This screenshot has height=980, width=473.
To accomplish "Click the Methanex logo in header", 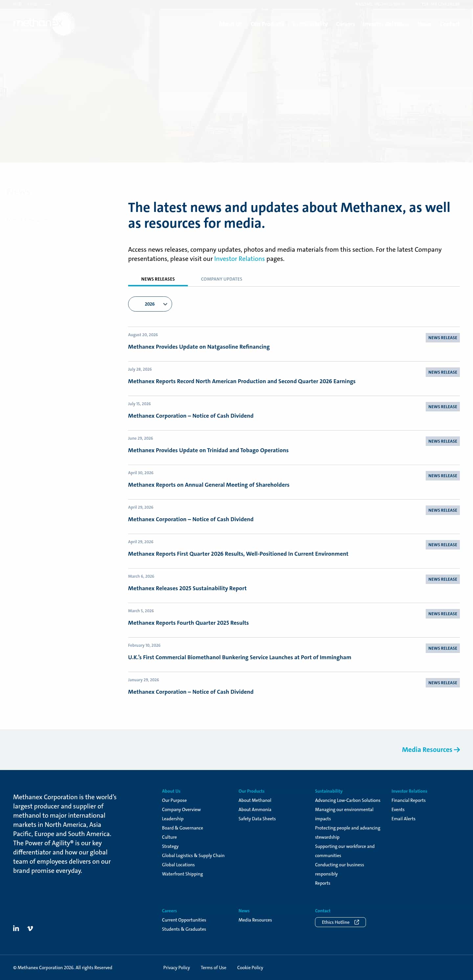I will [44, 23].
